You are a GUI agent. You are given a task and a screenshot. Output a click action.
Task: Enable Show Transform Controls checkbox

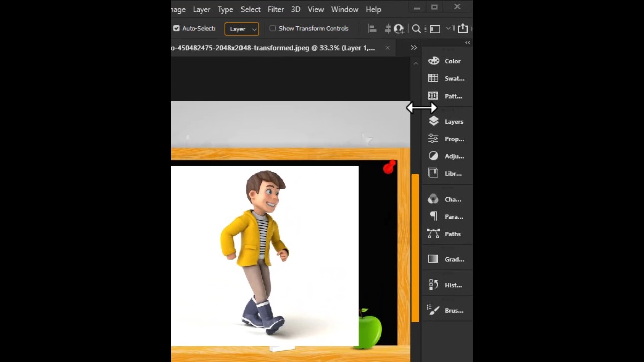(273, 28)
